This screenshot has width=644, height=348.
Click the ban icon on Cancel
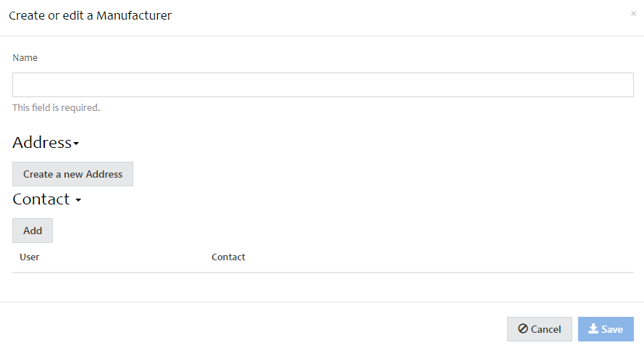click(522, 329)
